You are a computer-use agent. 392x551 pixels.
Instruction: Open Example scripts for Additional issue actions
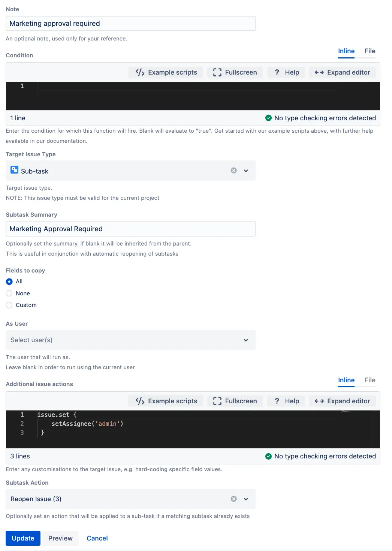166,401
